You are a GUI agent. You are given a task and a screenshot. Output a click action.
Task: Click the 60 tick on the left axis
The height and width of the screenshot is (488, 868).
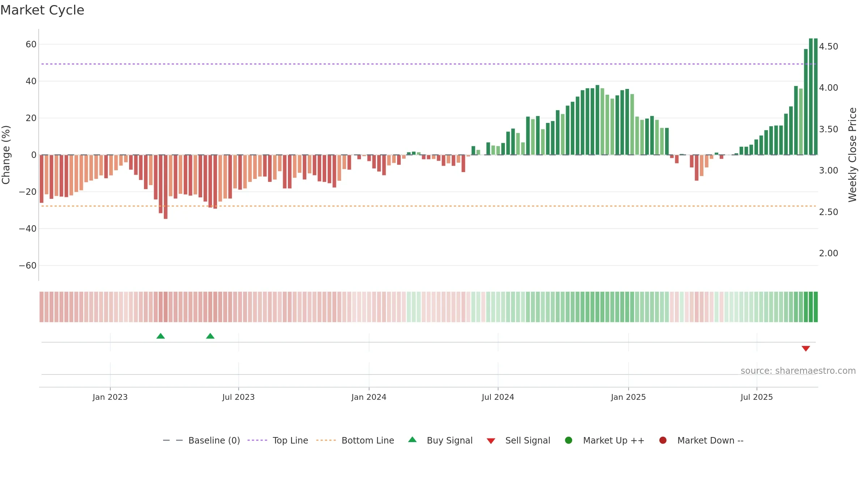31,44
